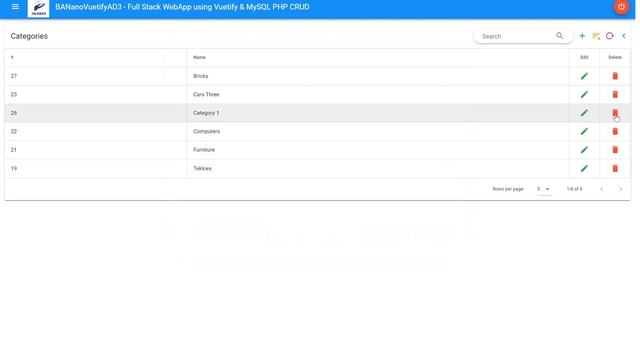Select the Furniture name cell
Viewport: 640px width, 360px height.
(x=378, y=150)
